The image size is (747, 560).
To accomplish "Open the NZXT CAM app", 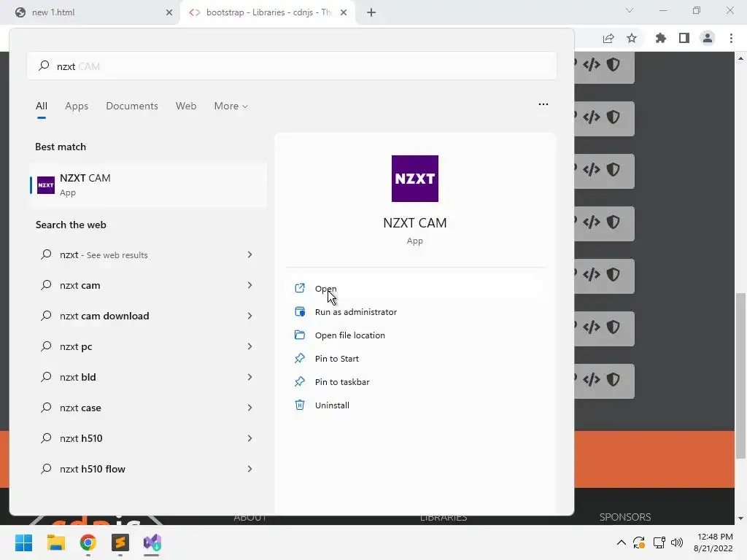I will (x=325, y=289).
